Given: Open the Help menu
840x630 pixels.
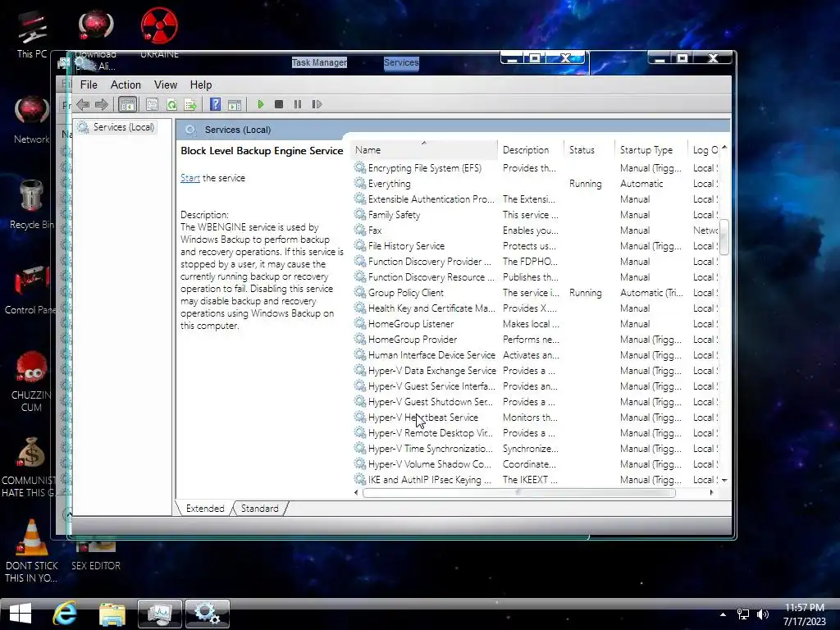Looking at the screenshot, I should (201, 84).
